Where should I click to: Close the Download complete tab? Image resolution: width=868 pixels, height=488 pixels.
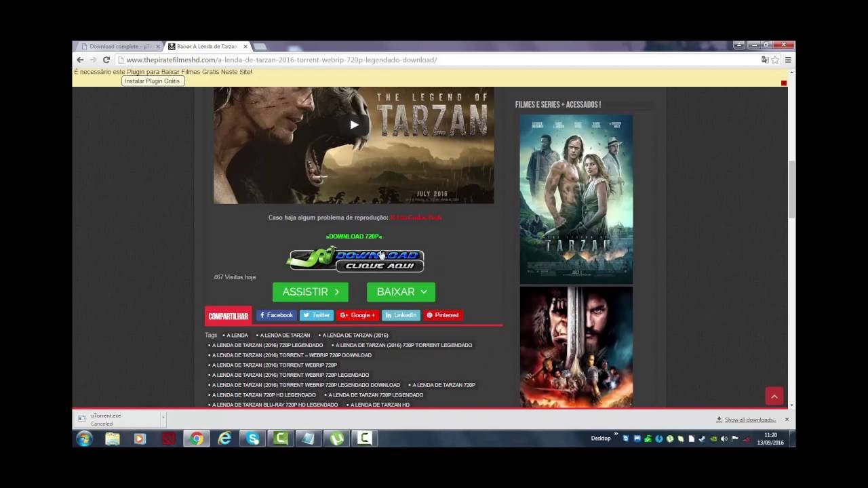tap(158, 47)
